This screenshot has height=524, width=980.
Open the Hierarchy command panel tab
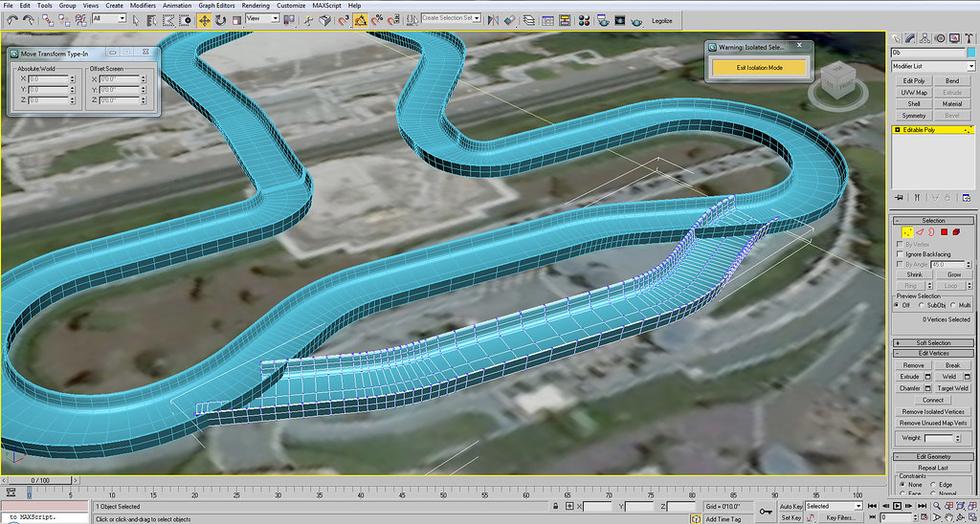tap(925, 38)
